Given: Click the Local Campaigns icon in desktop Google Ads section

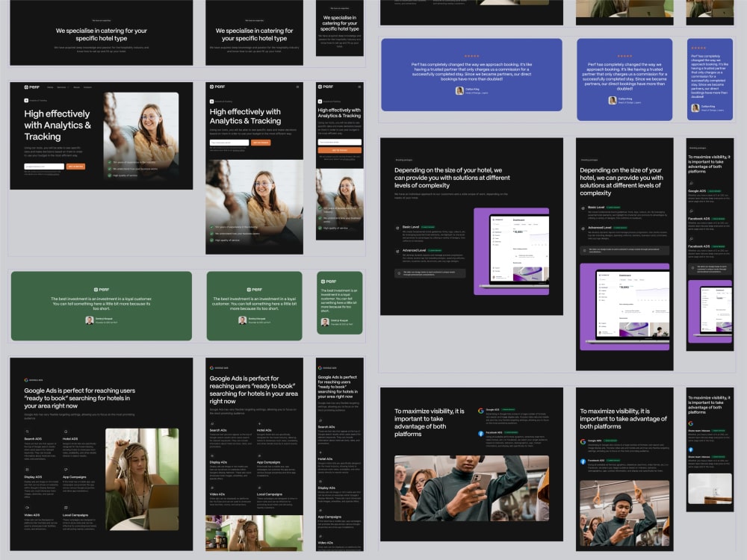Looking at the screenshot, I should pyautogui.click(x=65, y=508).
